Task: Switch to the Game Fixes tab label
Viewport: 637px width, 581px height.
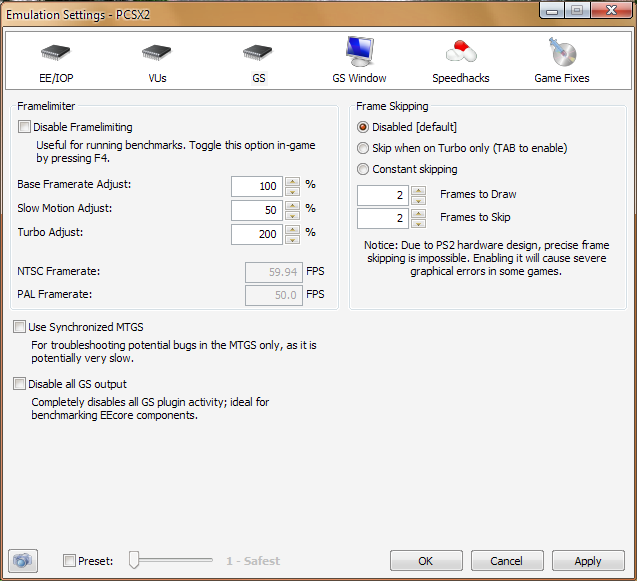Action: (562, 78)
